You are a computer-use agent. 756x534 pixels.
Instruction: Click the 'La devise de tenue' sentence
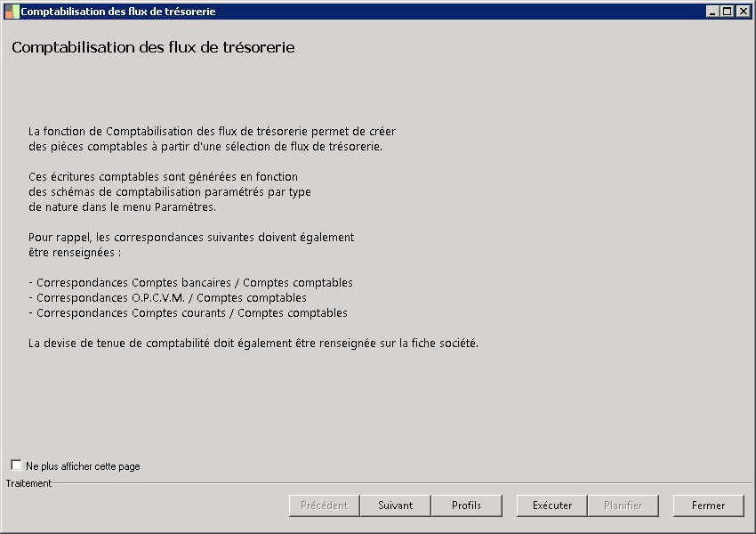(253, 344)
